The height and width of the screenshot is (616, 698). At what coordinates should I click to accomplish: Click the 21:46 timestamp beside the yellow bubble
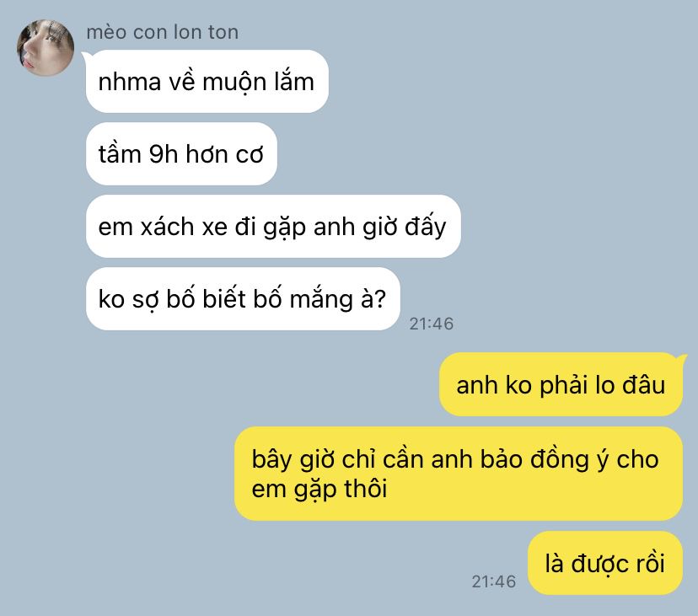494,581
